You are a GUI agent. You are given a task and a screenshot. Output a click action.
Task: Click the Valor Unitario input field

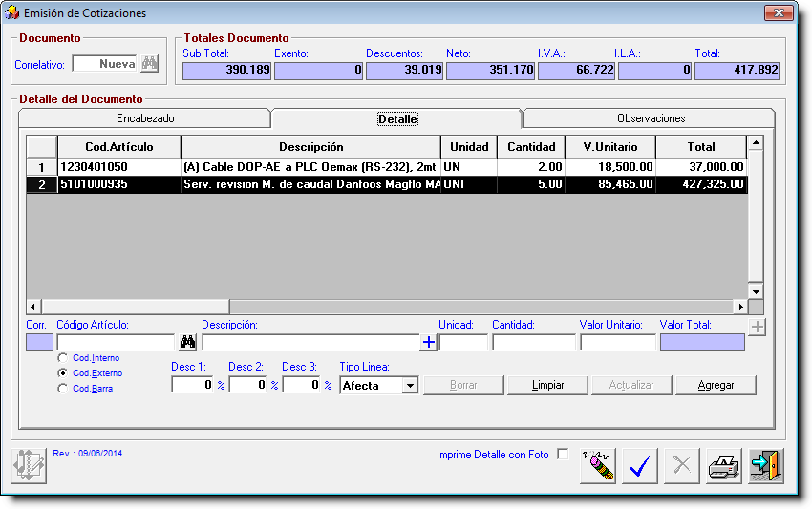(x=618, y=342)
